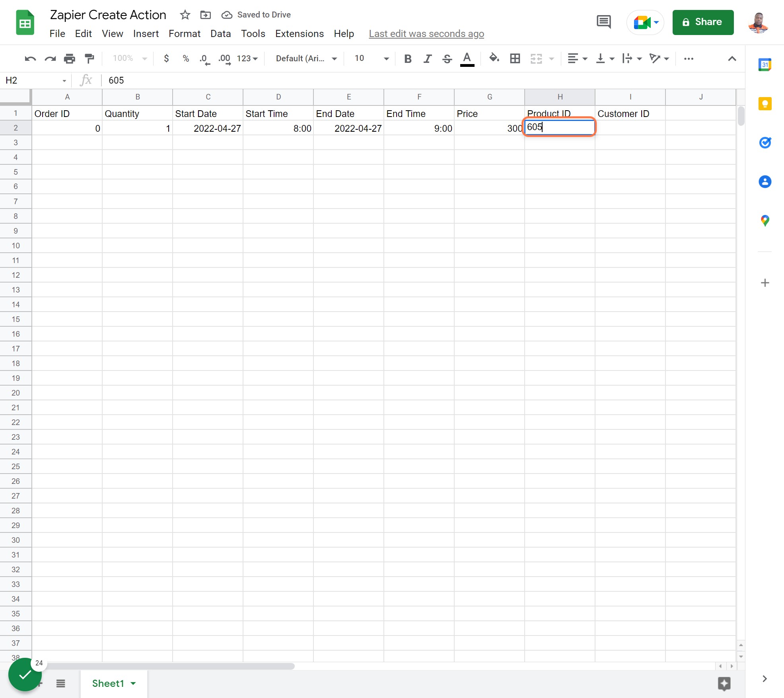Click the Redo icon
The image size is (784, 698).
pyautogui.click(x=50, y=59)
